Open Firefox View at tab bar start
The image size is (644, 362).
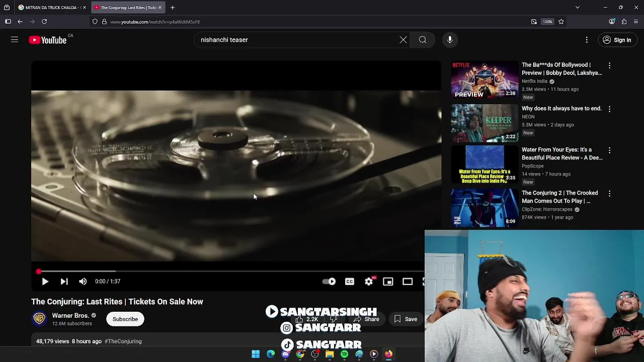click(x=7, y=8)
